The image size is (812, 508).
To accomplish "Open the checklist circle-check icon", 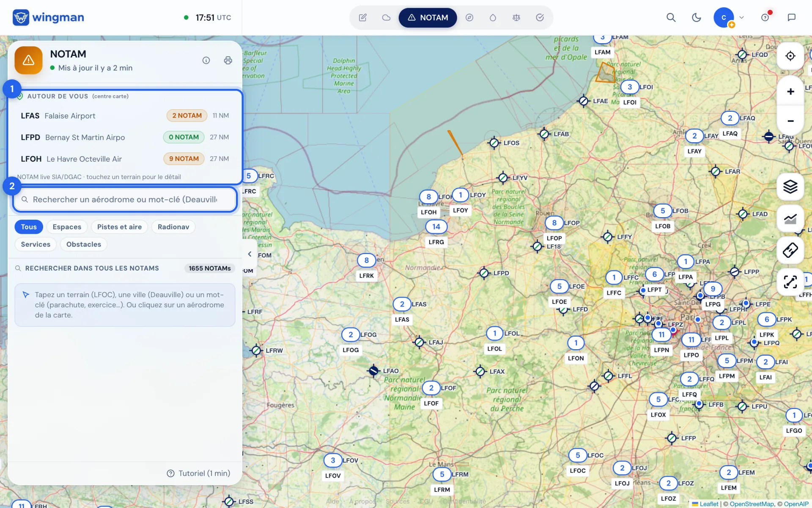I will pos(540,17).
